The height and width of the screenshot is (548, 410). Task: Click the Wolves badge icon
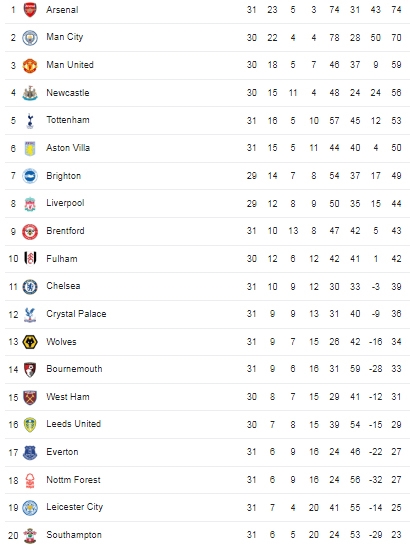tap(30, 342)
